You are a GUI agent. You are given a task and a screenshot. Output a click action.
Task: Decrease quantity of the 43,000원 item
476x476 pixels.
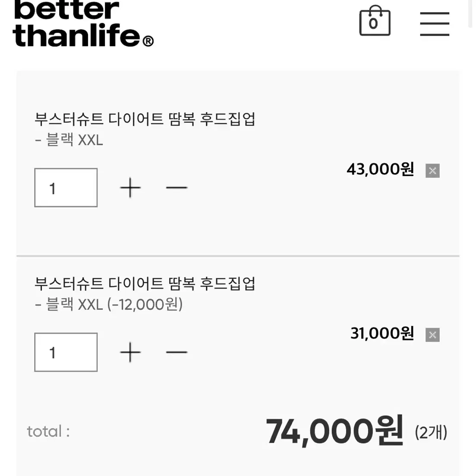tap(177, 188)
